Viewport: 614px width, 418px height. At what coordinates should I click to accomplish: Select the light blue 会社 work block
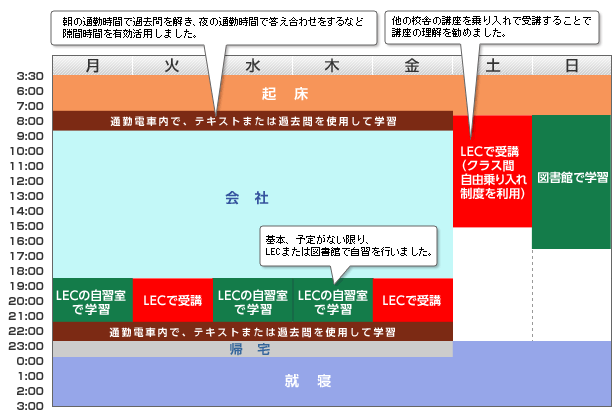coord(253,204)
